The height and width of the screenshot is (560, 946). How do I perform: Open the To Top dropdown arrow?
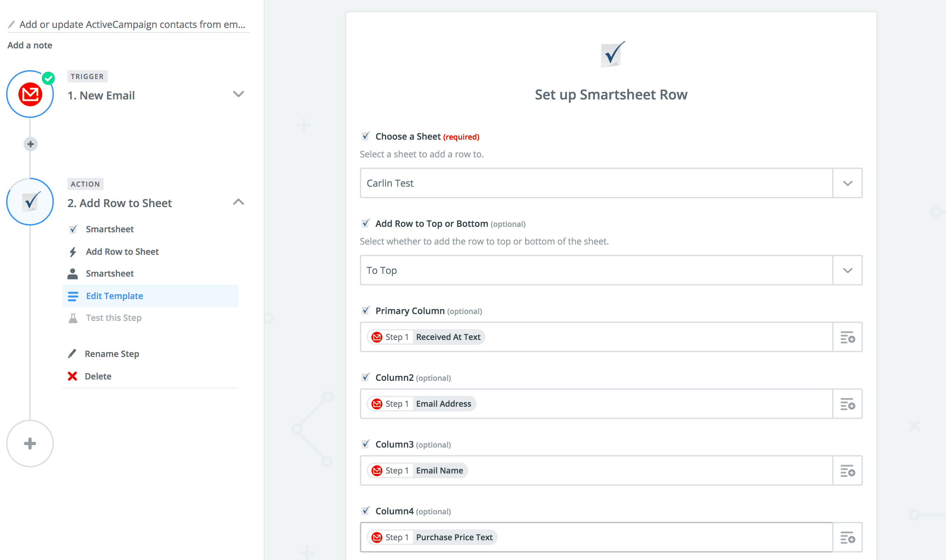[848, 270]
